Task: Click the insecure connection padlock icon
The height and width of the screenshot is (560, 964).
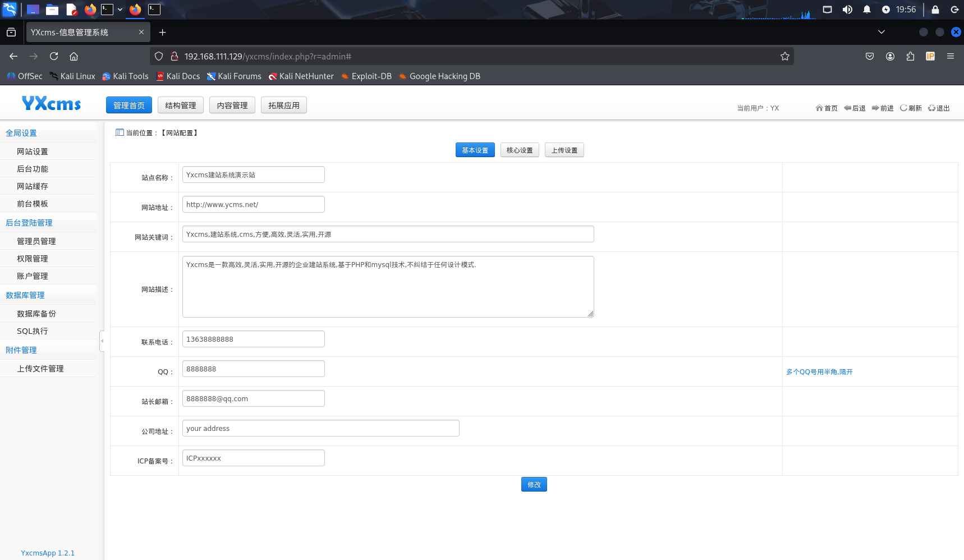Action: click(x=175, y=56)
